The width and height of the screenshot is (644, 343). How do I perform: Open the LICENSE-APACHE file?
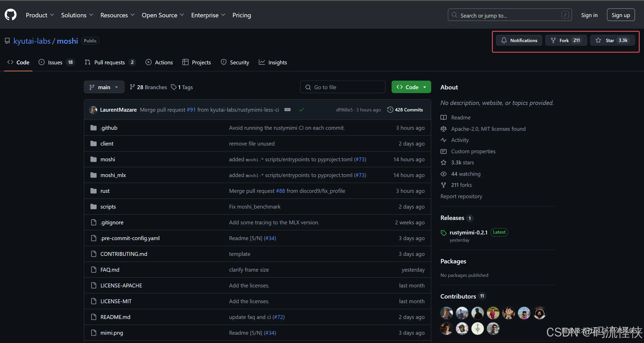coord(121,285)
